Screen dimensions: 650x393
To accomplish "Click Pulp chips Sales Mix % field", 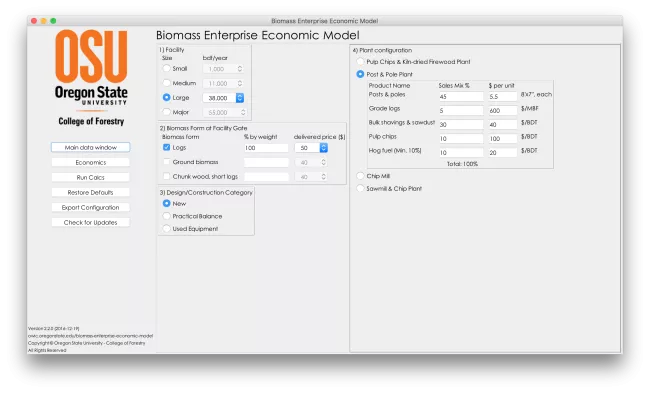I will pyautogui.click(x=461, y=138).
